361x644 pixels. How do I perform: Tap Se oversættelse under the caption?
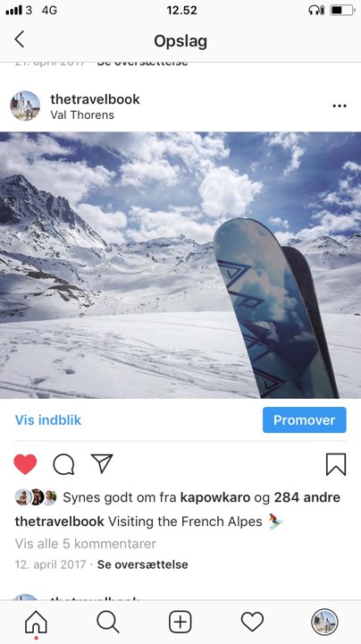[142, 564]
